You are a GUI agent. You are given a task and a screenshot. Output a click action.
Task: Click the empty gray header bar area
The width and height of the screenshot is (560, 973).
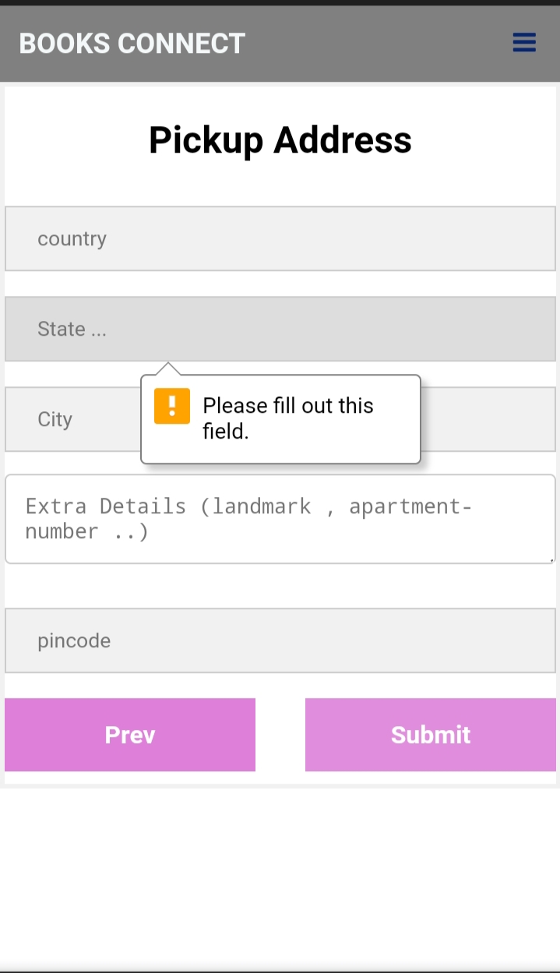coord(374,44)
